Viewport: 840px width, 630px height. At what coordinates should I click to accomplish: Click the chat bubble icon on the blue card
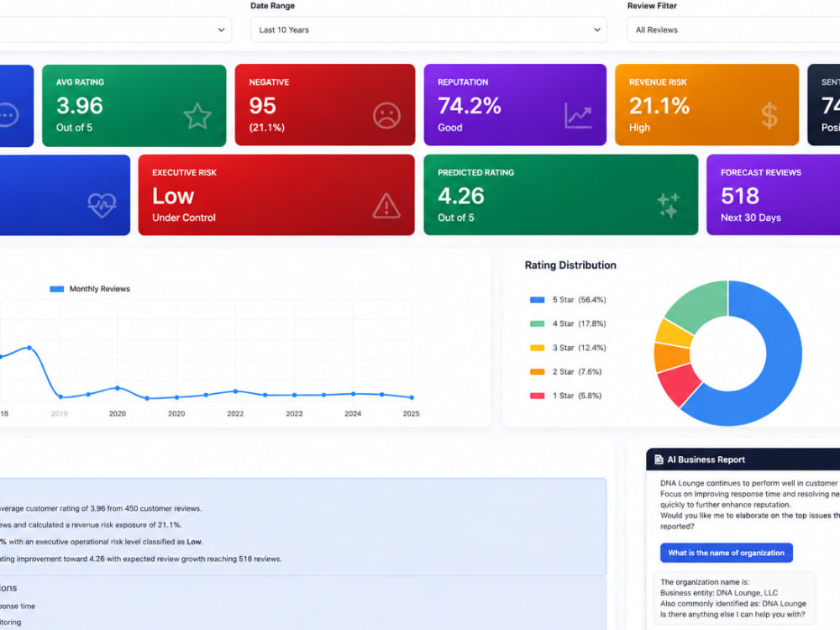tap(8, 115)
